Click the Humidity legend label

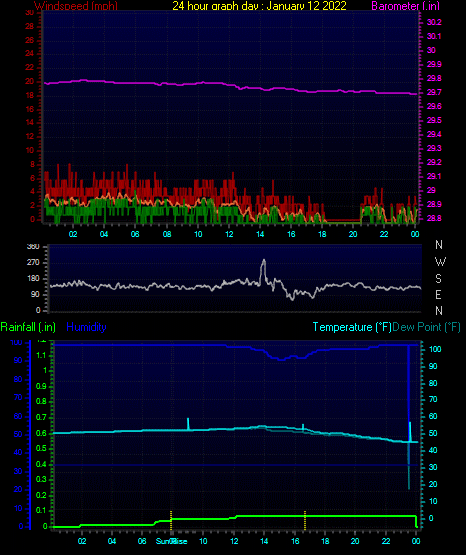[86, 327]
